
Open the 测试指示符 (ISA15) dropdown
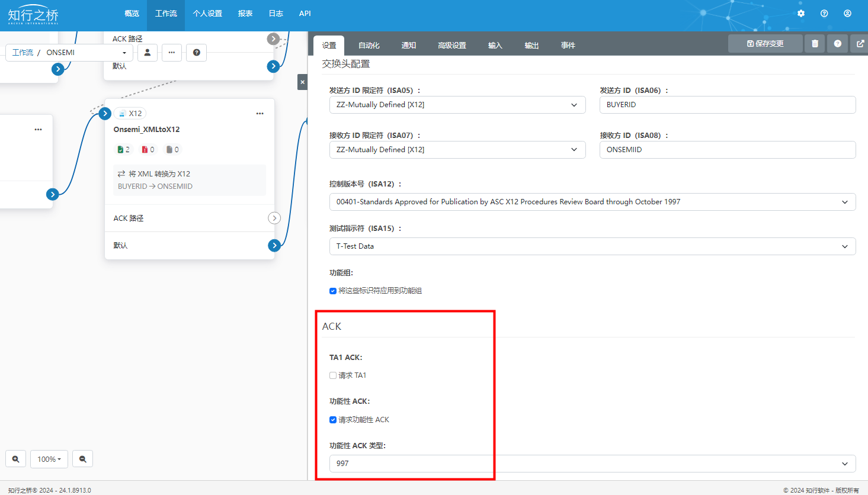[592, 246]
